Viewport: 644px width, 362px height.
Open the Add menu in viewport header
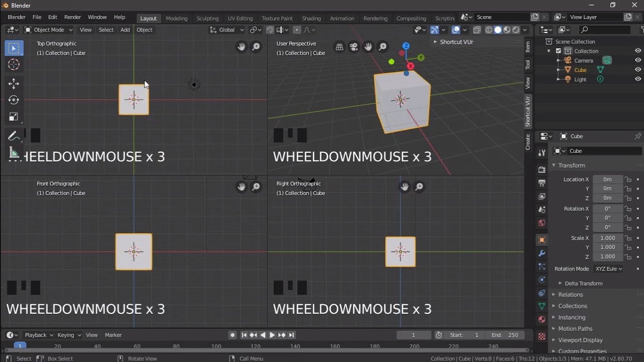(x=125, y=30)
